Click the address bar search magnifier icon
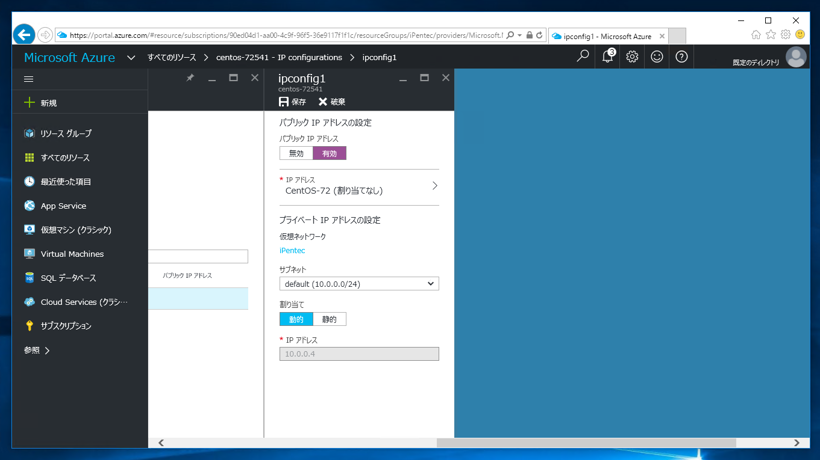This screenshot has height=460, width=820. pos(510,35)
